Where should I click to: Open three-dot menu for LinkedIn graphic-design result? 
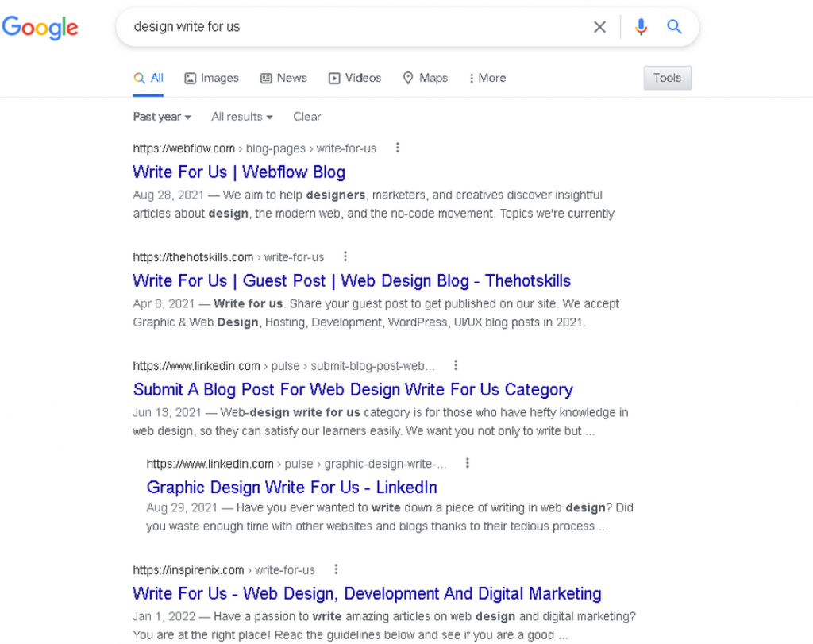click(468, 463)
